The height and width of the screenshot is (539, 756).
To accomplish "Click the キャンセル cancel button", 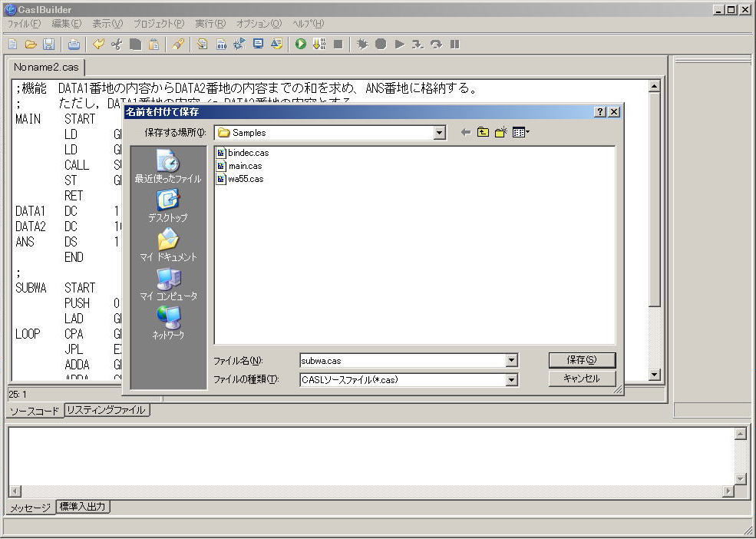I will (582, 379).
